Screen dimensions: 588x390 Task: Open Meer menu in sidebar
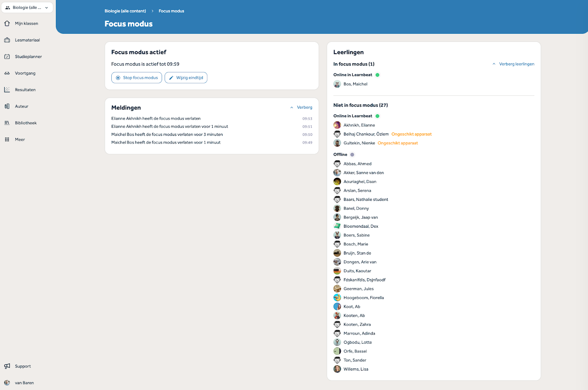tap(20, 140)
